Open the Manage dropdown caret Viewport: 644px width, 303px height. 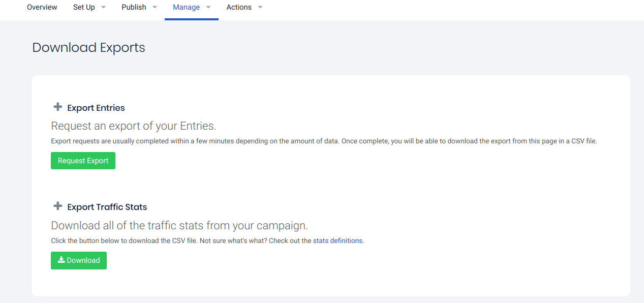[208, 8]
